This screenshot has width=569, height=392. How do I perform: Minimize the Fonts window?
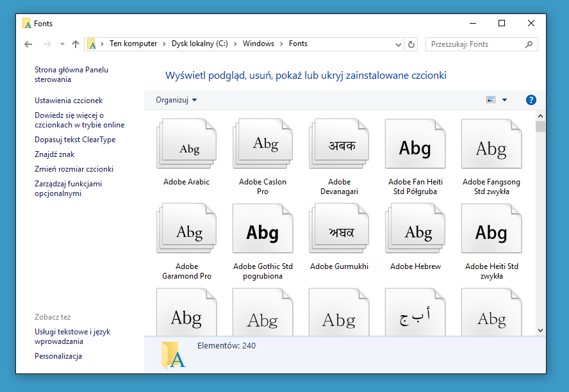pyautogui.click(x=472, y=23)
